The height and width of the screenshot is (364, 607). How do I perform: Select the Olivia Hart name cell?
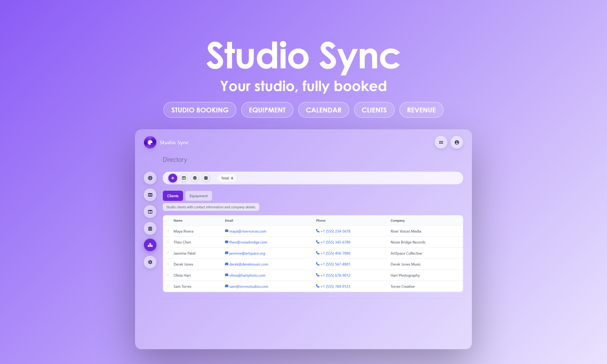[x=182, y=275]
